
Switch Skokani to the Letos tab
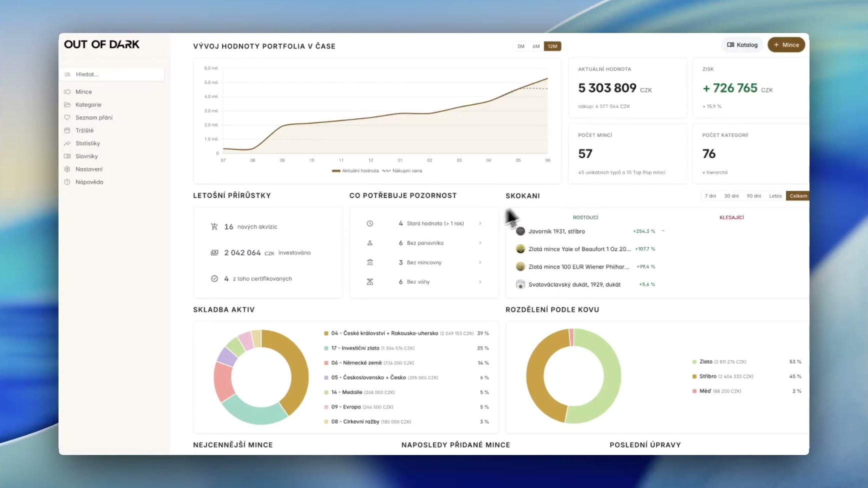pos(775,196)
